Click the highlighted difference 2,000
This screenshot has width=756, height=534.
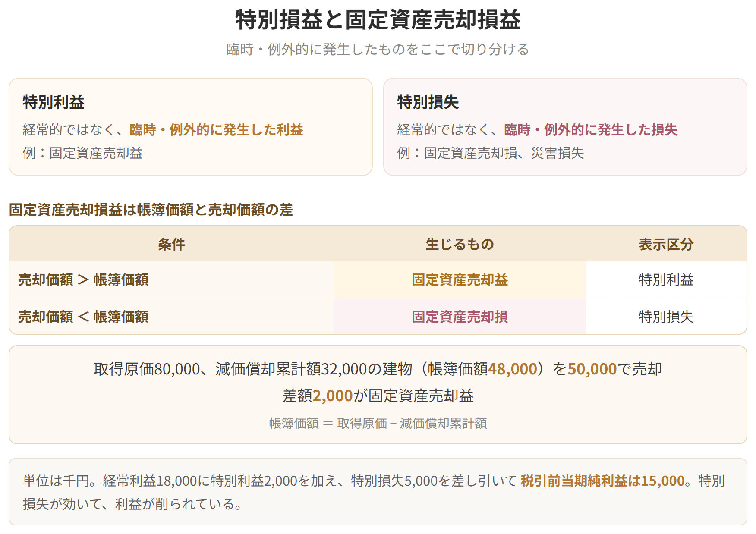click(x=333, y=396)
